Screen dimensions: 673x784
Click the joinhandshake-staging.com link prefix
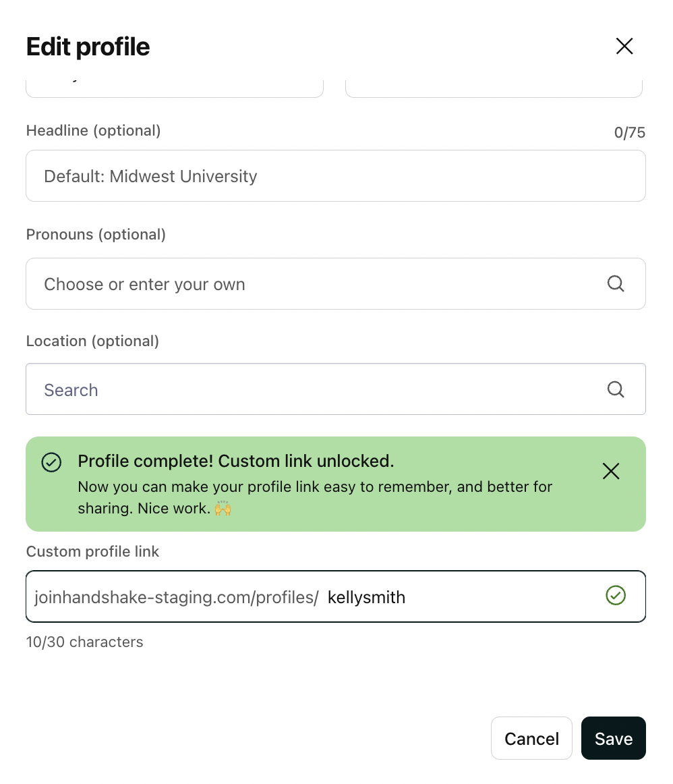[177, 596]
